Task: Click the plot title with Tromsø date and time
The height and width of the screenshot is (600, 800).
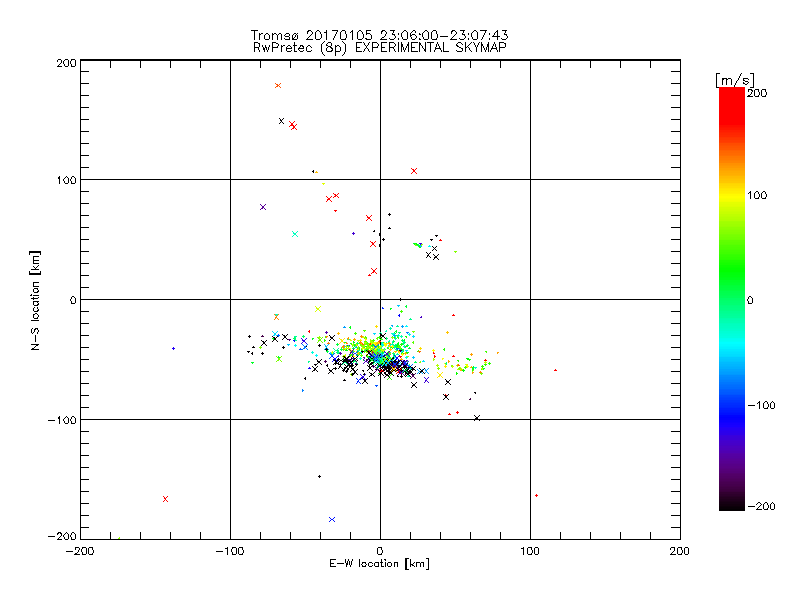Action: pyautogui.click(x=378, y=35)
